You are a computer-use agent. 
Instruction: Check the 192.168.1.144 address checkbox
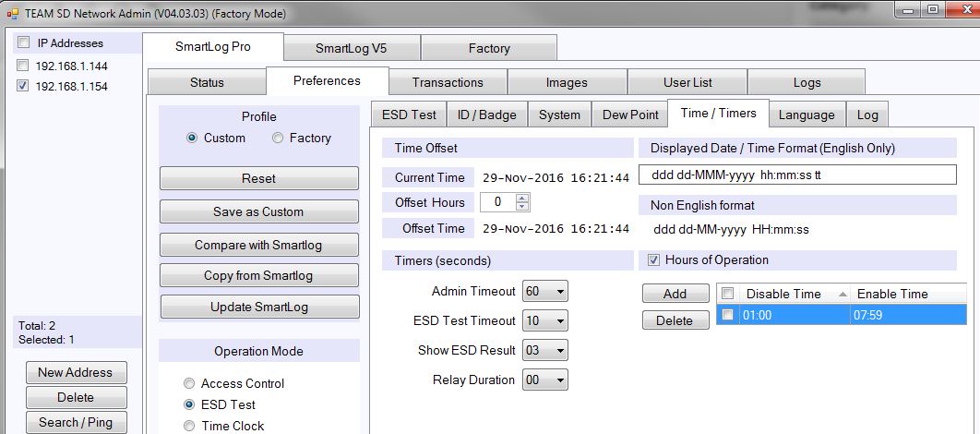tap(22, 65)
